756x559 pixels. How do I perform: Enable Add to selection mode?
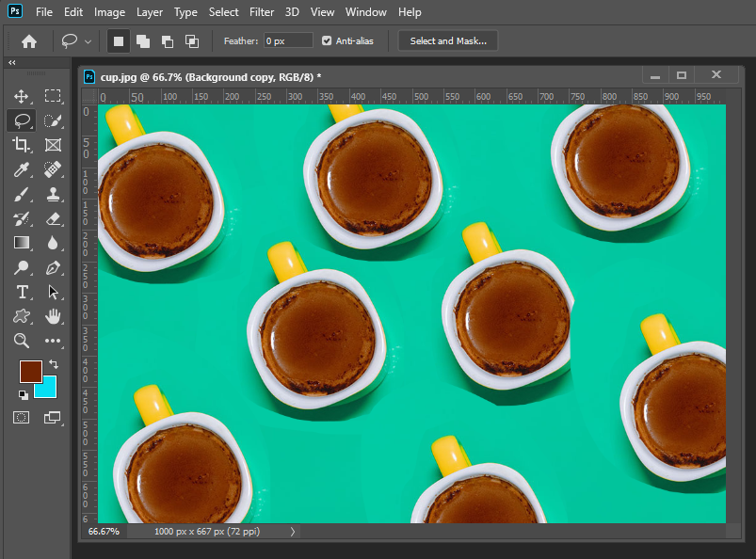coord(143,41)
